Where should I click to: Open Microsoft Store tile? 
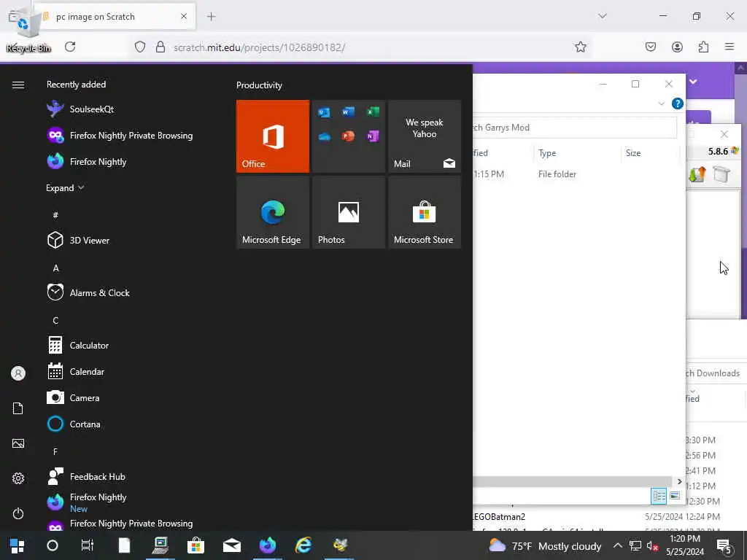[x=425, y=212]
